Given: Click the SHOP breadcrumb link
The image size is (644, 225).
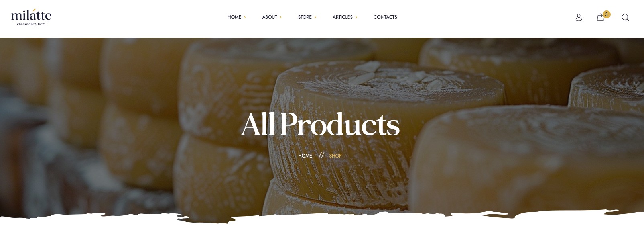Looking at the screenshot, I should (335, 156).
